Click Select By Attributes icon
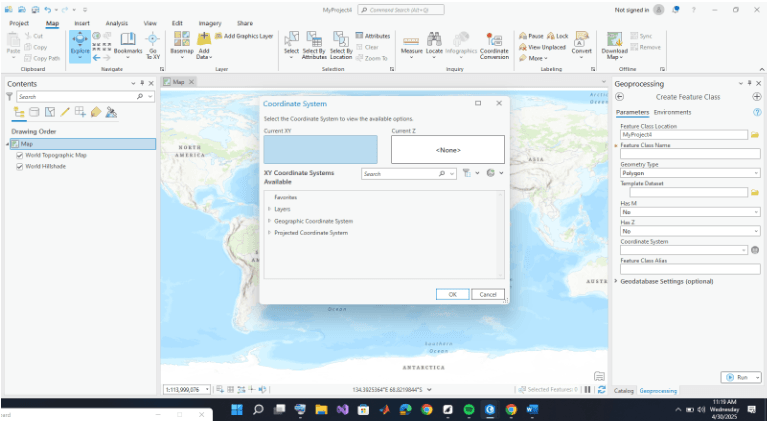The height and width of the screenshot is (425, 775). pos(315,43)
